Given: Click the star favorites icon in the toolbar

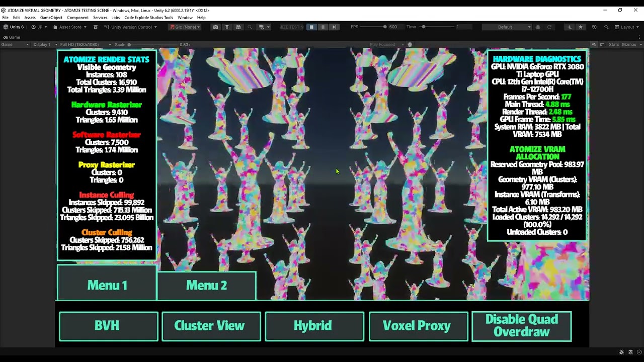Looking at the screenshot, I should pos(581,27).
